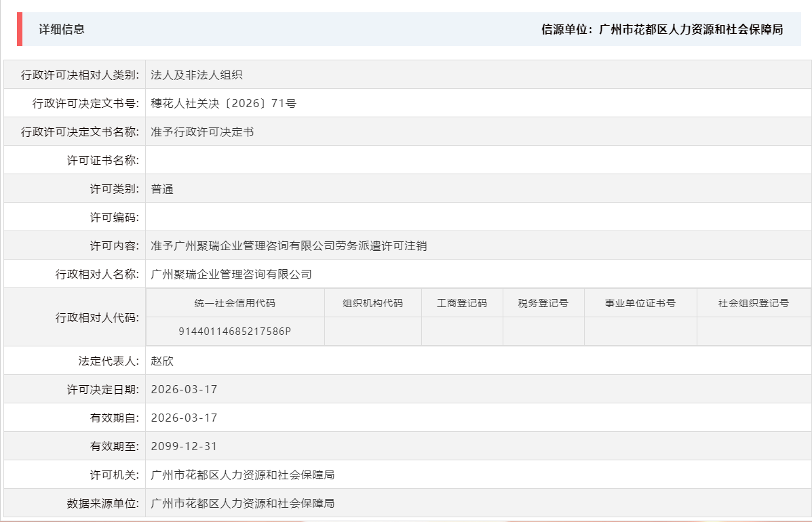The width and height of the screenshot is (812, 522).
Task: Select 2026-03-17 in 有效期自 row
Action: coord(185,418)
